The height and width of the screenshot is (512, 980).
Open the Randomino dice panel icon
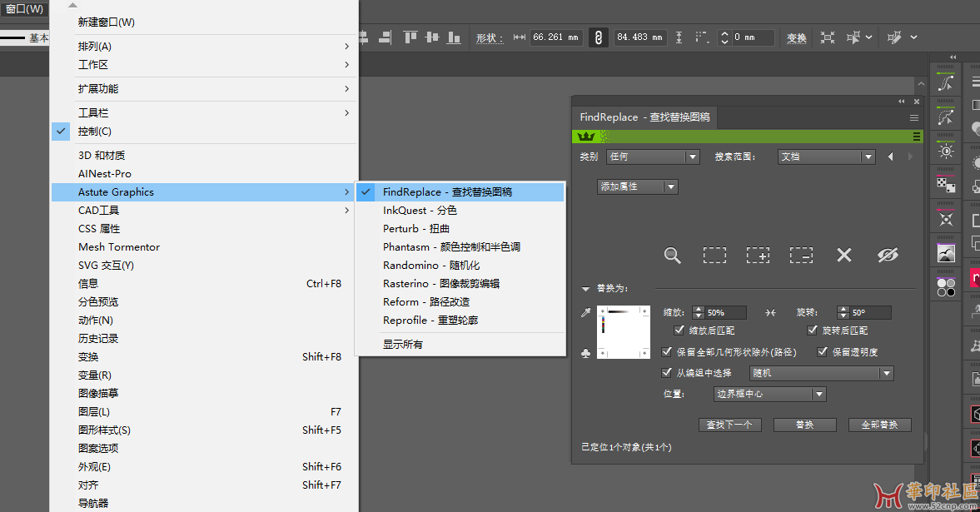pos(946,185)
